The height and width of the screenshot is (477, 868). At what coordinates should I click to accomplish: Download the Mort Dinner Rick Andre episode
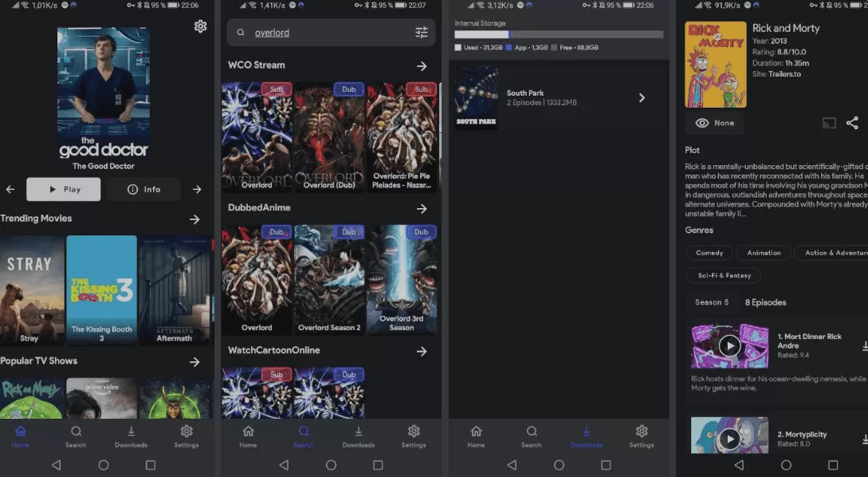tap(864, 344)
